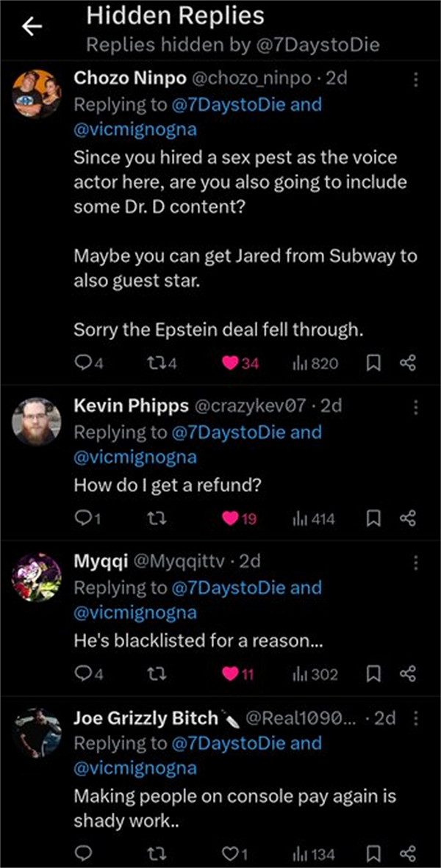Open more options for Kevin Phipps' tweet
Image resolution: width=441 pixels, height=868 pixels.
click(416, 406)
